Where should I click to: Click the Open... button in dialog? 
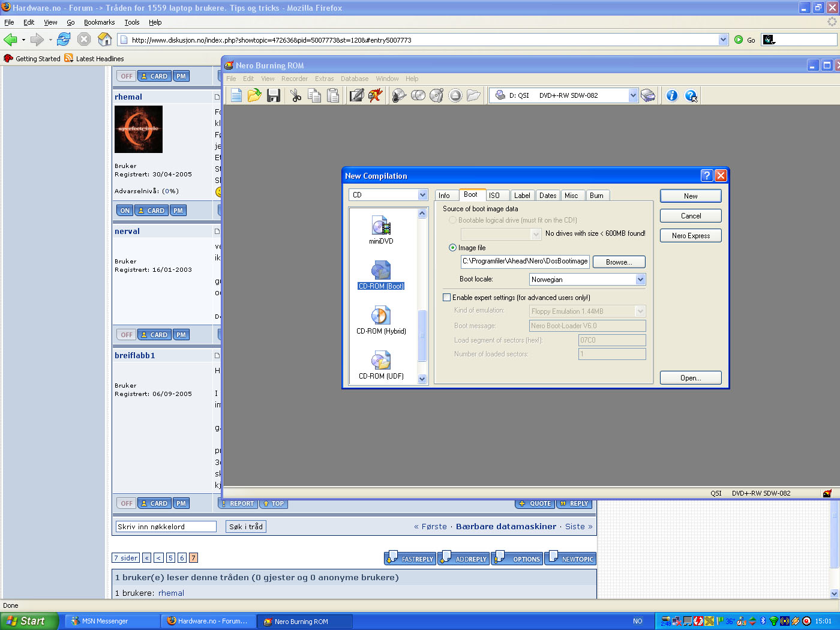691,378
